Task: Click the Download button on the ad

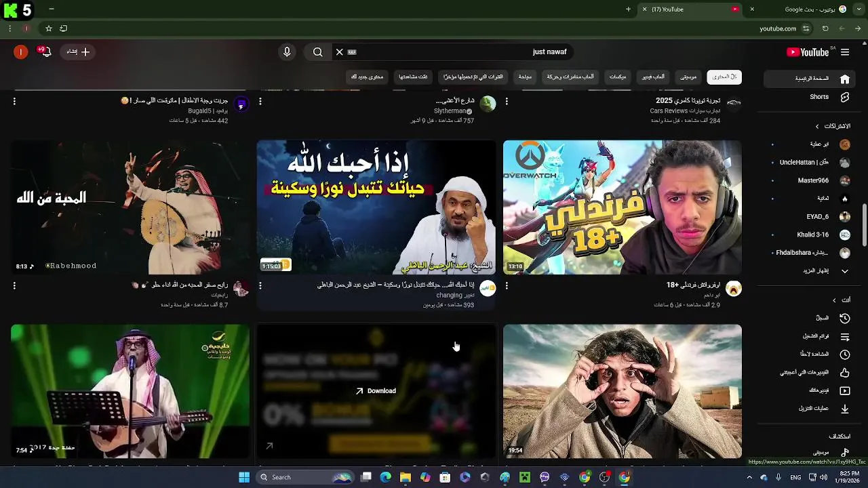Action: click(x=376, y=391)
